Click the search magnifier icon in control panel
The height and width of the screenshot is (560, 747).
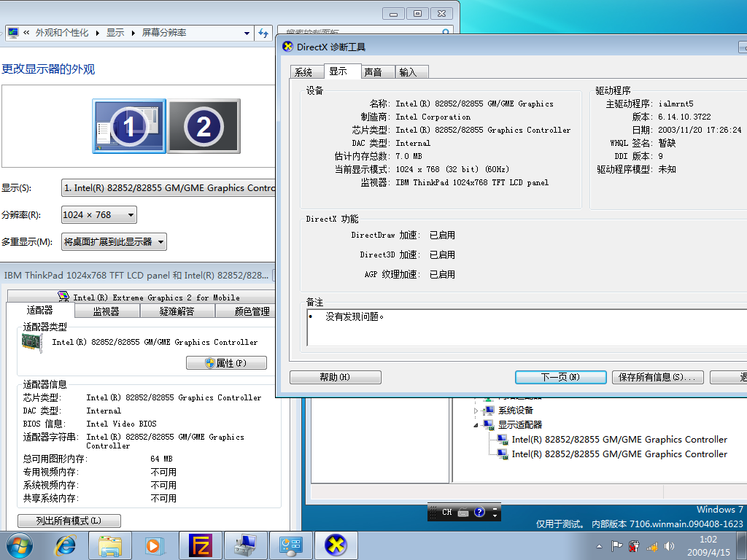tap(446, 32)
